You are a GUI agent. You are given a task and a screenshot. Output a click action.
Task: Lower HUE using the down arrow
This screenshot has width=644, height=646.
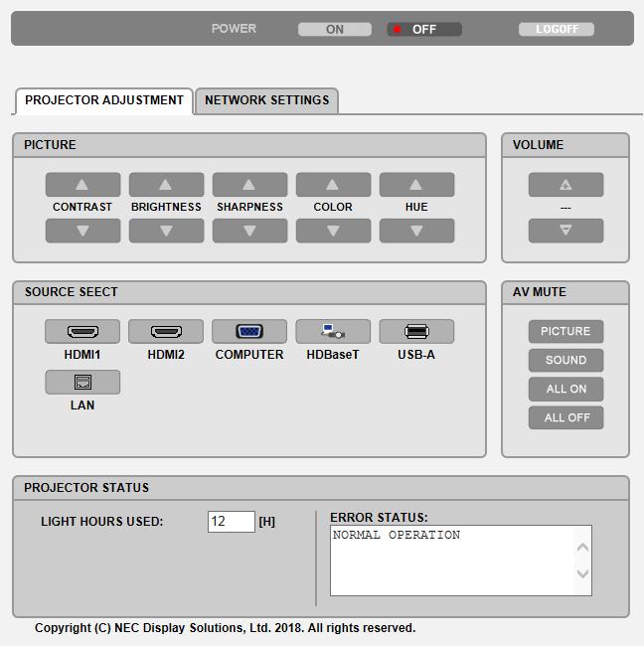[416, 231]
